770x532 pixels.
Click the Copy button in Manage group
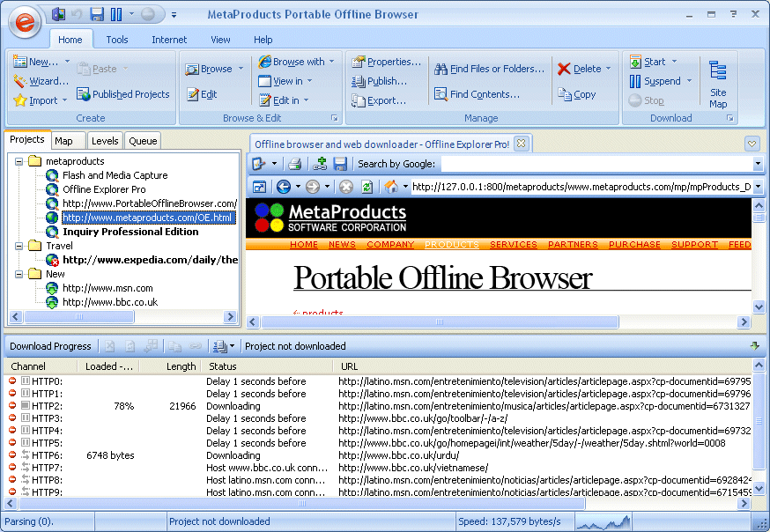click(x=577, y=93)
